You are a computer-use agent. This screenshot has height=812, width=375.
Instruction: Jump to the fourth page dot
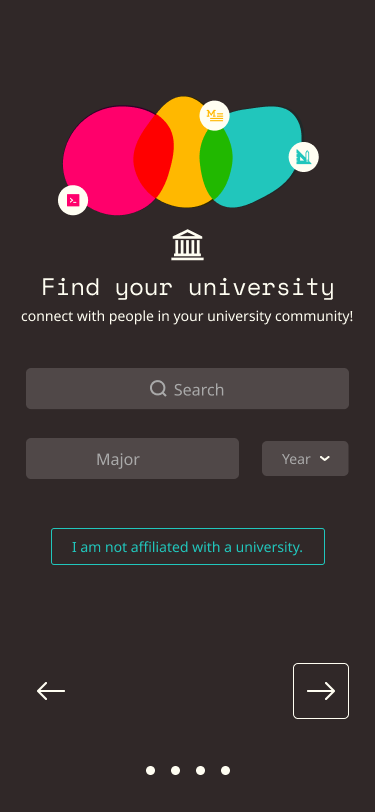click(x=225, y=771)
